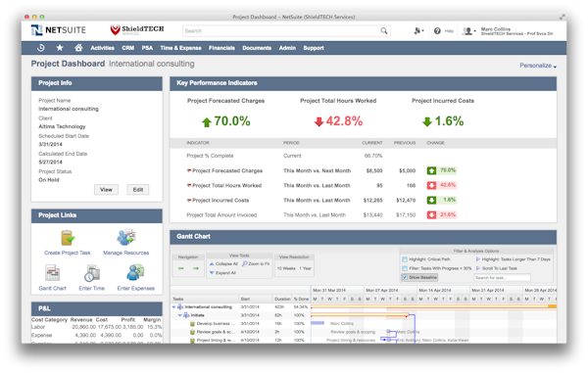Image resolution: width=588 pixels, height=373 pixels.
Task: Click the Develop business blue Gantt bar
Action: (318, 323)
